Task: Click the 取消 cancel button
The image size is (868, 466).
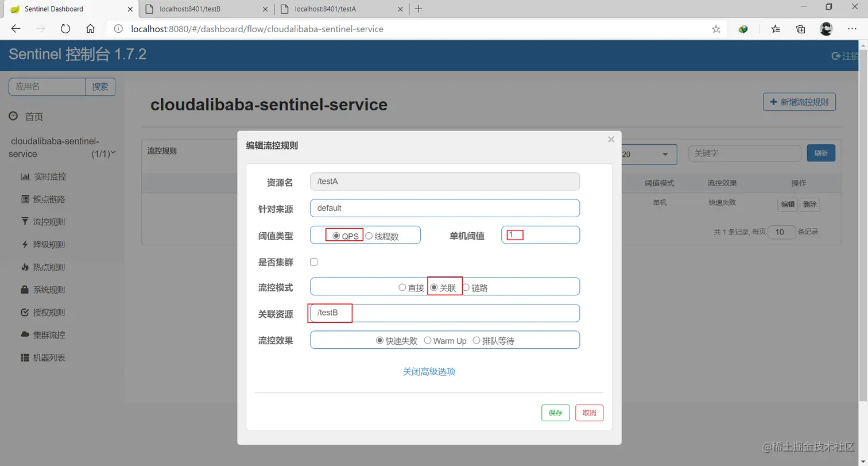Action: click(590, 413)
